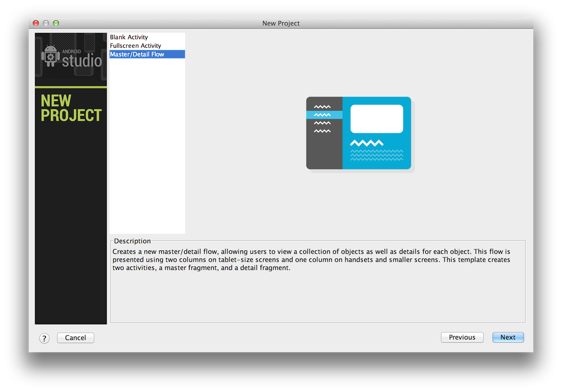Screen dimensions: 562x392
Task: Go back with the Previous button
Action: click(x=462, y=337)
